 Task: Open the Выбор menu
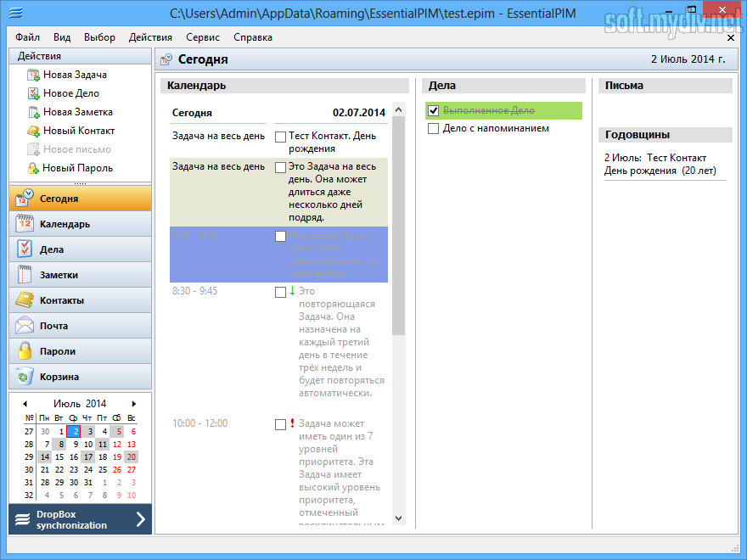(99, 37)
